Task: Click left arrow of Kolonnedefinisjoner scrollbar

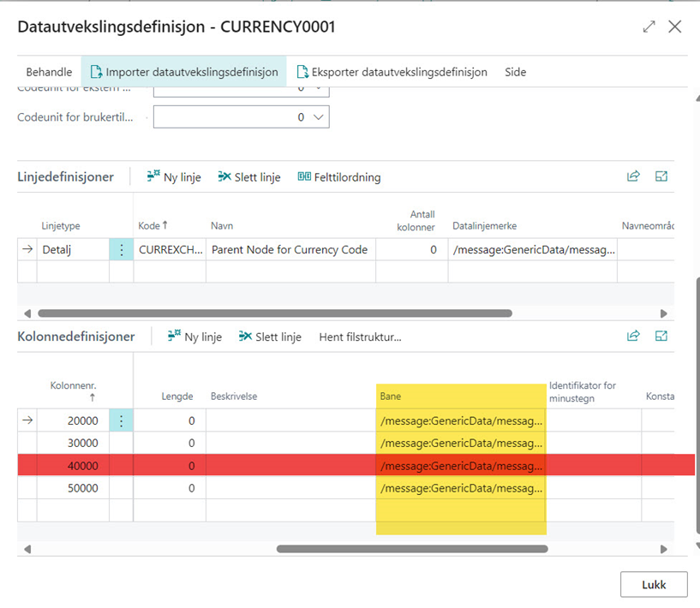Action: [27, 549]
